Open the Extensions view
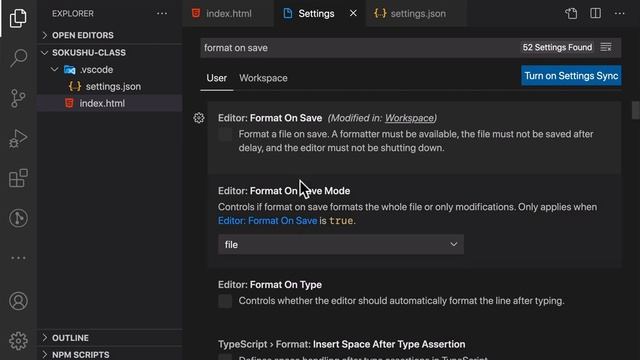The image size is (640, 360). tap(18, 178)
